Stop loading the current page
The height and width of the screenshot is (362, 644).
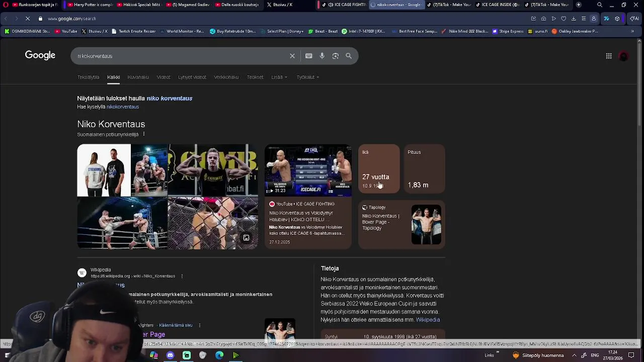[28, 19]
